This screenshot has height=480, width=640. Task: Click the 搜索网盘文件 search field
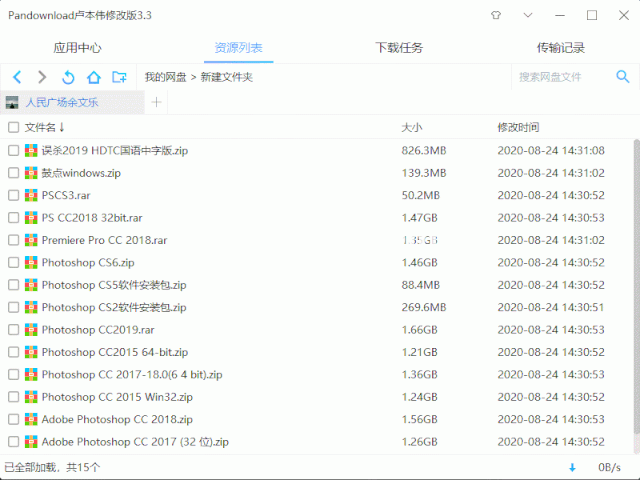pos(560,77)
